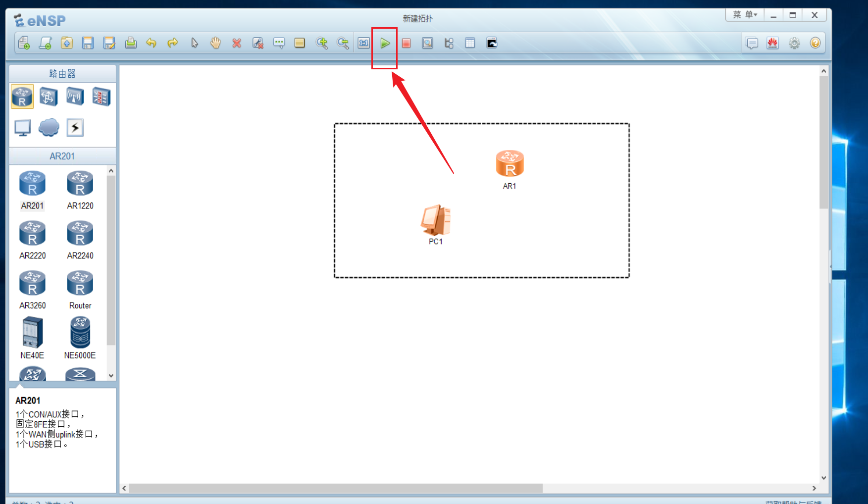
Task: Pick the AR201 router model
Action: click(32, 190)
